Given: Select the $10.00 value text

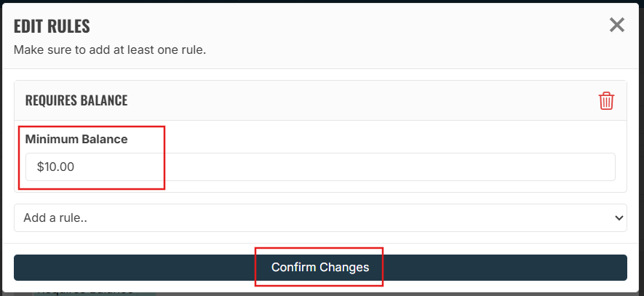Looking at the screenshot, I should (x=55, y=167).
